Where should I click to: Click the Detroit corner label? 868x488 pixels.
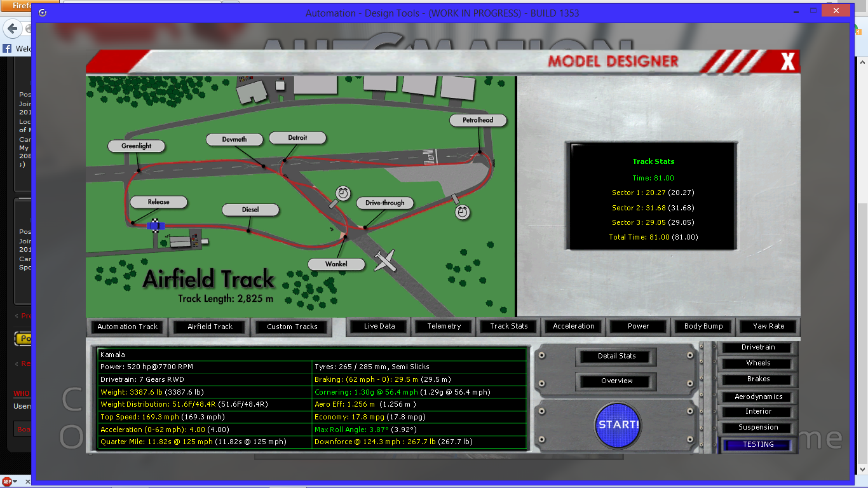(297, 138)
